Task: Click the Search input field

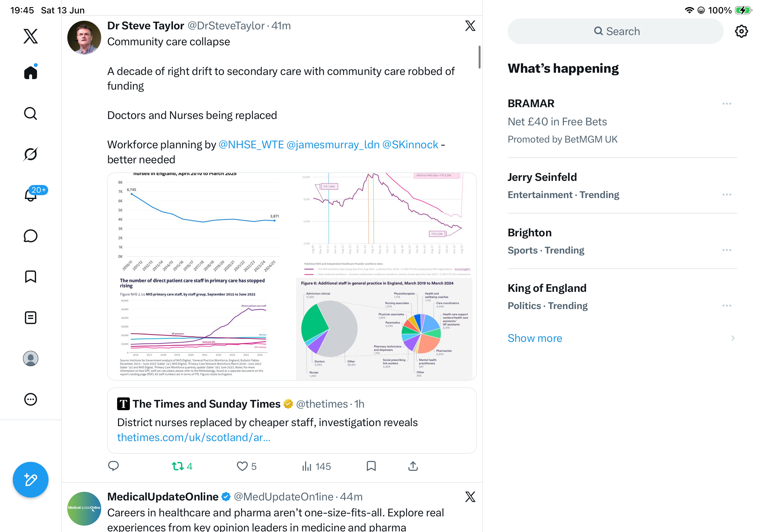Action: pos(615,31)
